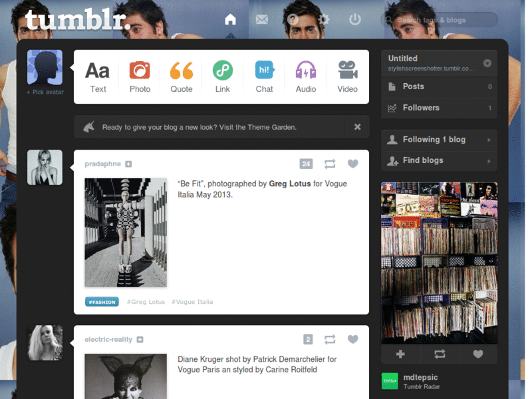
Task: Reblog the electric-reality post
Action: [x=330, y=339]
